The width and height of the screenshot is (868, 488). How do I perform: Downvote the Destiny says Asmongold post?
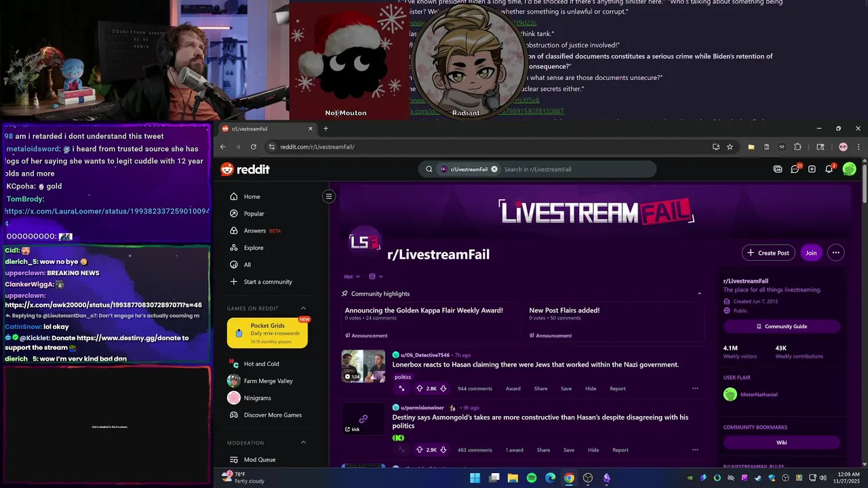tap(443, 449)
